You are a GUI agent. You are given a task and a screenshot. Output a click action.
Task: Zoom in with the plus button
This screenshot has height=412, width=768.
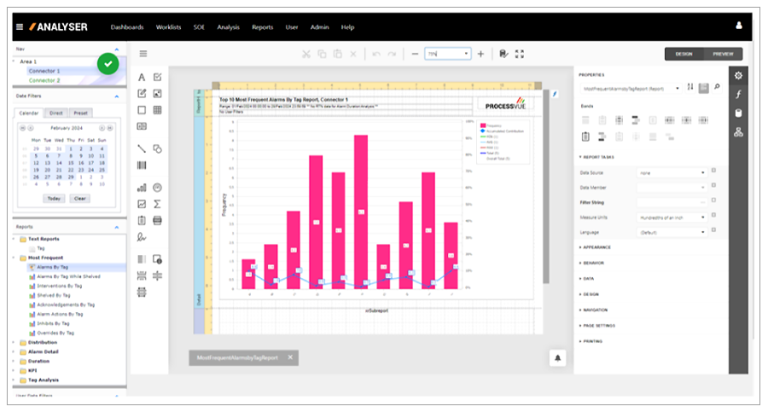tap(480, 54)
